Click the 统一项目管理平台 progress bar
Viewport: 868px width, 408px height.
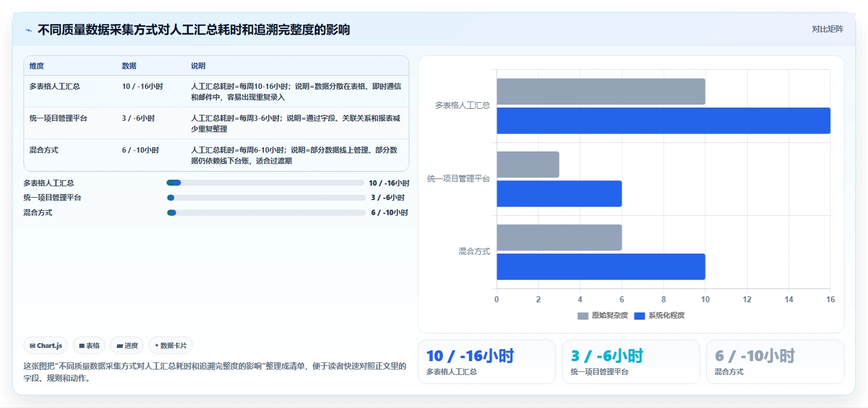266,198
